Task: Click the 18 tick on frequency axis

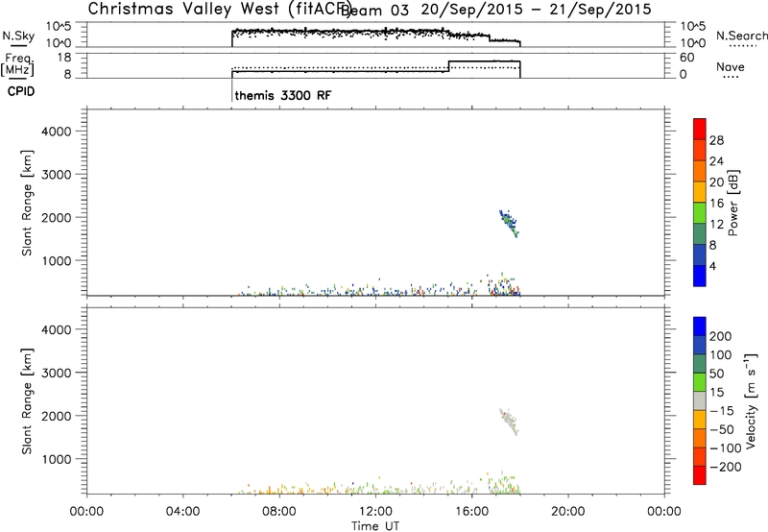Action: point(64,58)
